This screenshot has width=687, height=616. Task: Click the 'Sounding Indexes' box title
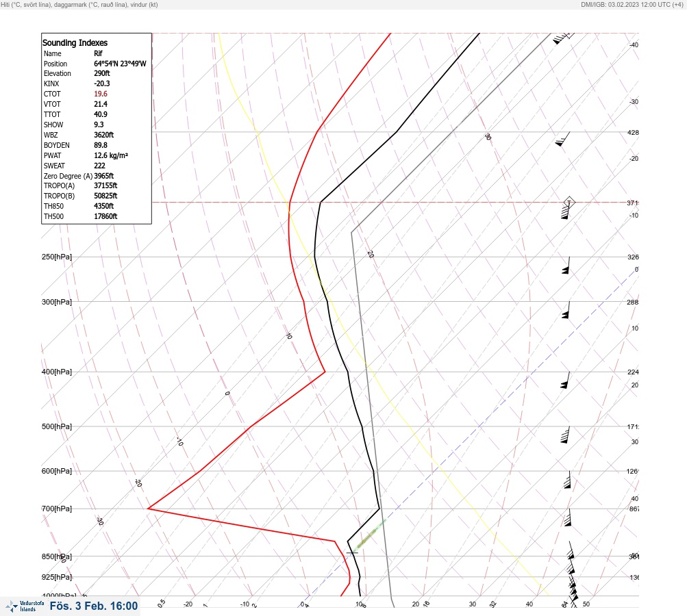pos(75,43)
